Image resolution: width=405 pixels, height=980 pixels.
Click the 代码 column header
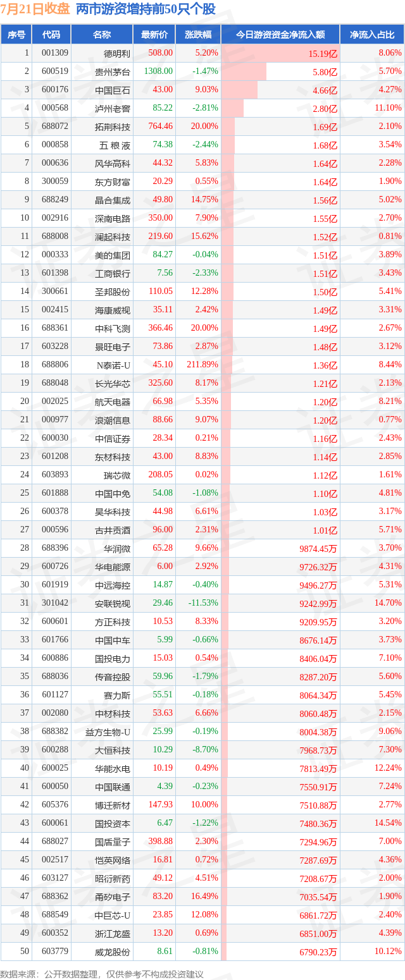(x=51, y=35)
